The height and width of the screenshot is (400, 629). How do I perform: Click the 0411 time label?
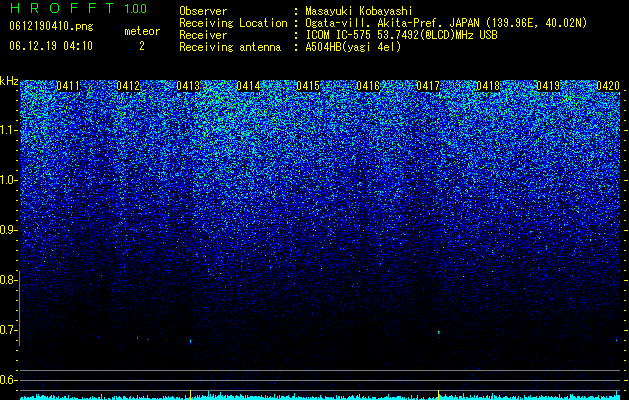[x=68, y=86]
